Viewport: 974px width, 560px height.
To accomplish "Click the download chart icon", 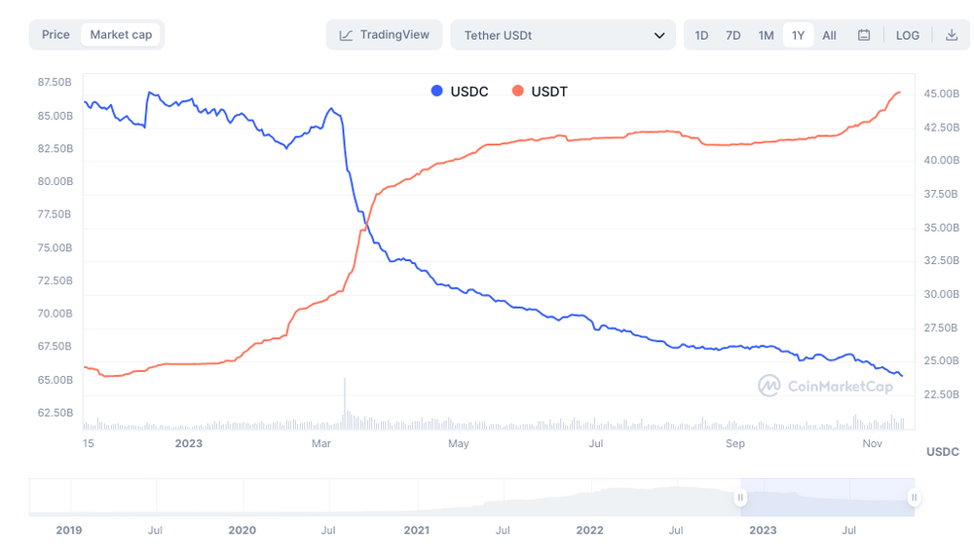I will point(952,35).
